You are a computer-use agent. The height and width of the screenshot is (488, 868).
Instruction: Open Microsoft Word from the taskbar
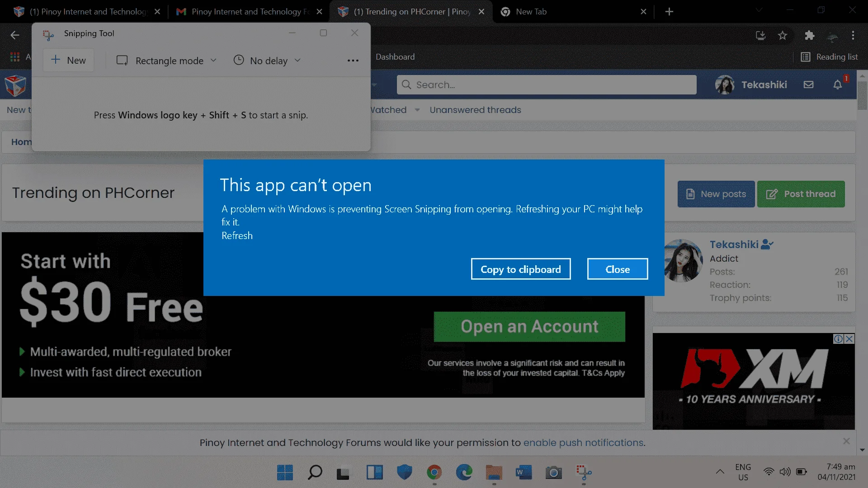tap(524, 473)
